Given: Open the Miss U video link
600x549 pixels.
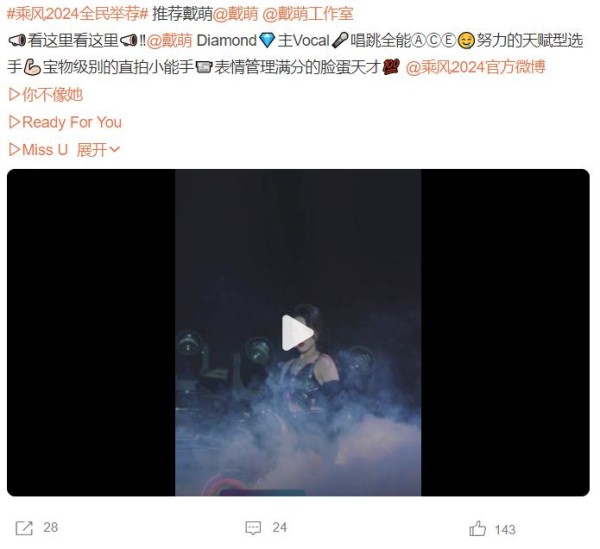Looking at the screenshot, I should click(x=38, y=150).
